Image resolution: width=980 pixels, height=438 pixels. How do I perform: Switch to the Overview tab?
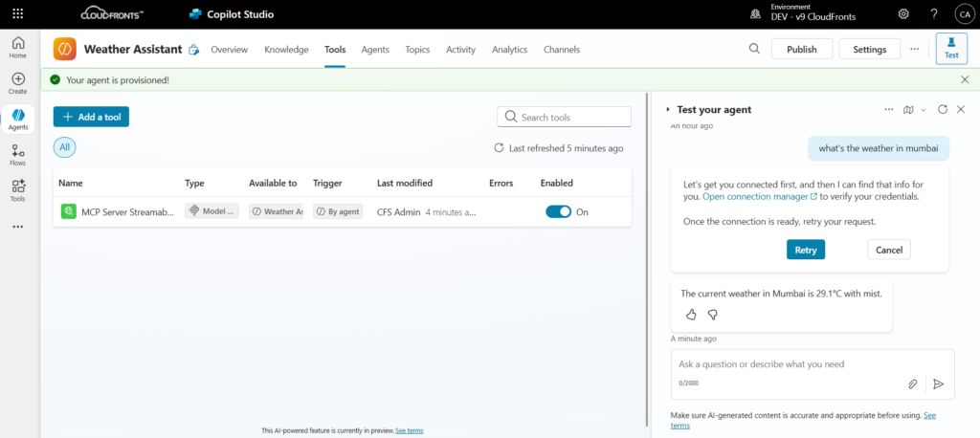tap(229, 50)
